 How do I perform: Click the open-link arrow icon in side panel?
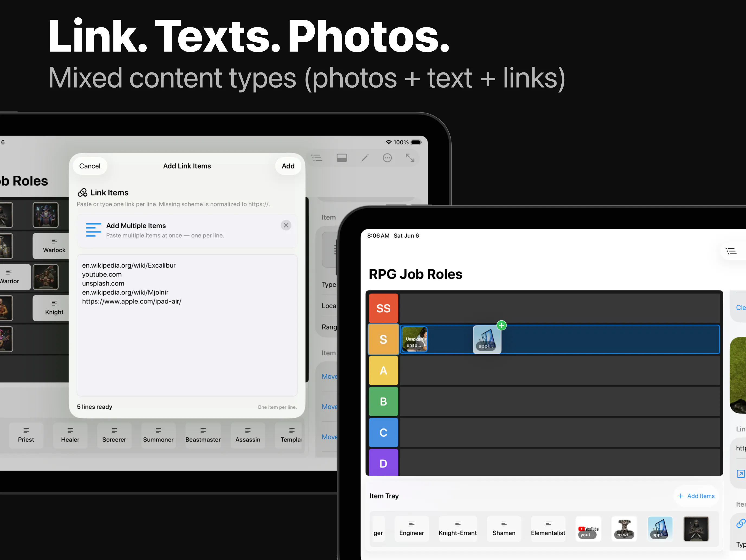tap(741, 474)
